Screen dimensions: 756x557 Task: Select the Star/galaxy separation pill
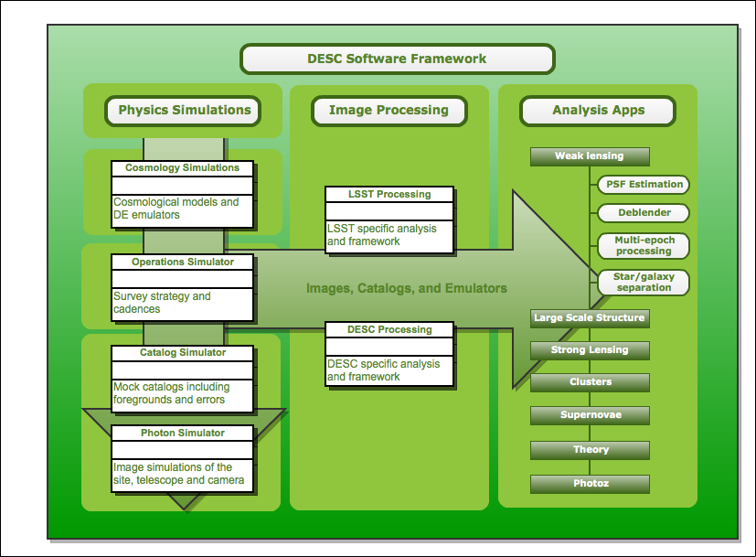pos(644,282)
